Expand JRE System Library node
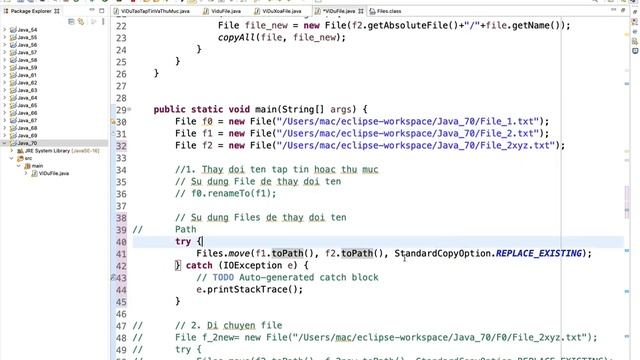Image resolution: width=640 pixels, height=360 pixels. (x=12, y=151)
